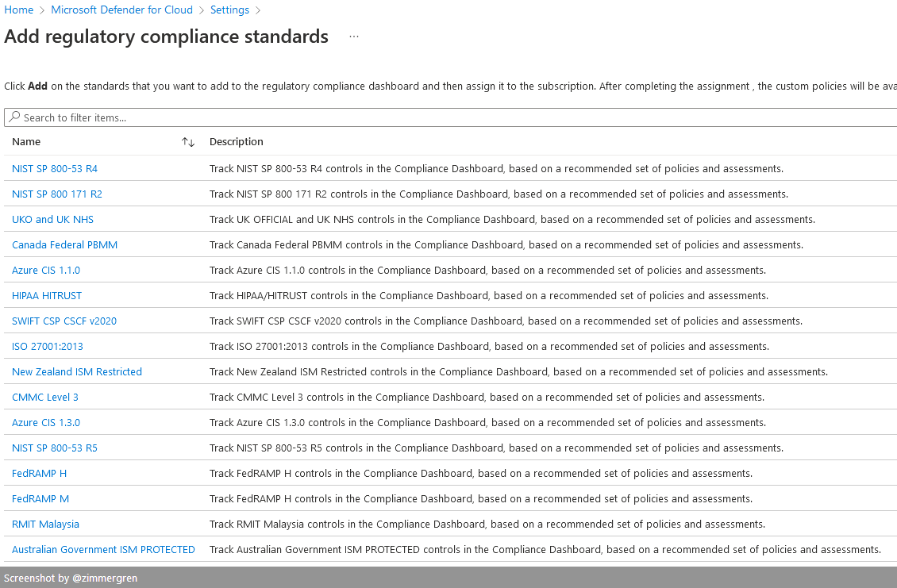Sort by the Name column header
This screenshot has width=897, height=588.
[26, 142]
